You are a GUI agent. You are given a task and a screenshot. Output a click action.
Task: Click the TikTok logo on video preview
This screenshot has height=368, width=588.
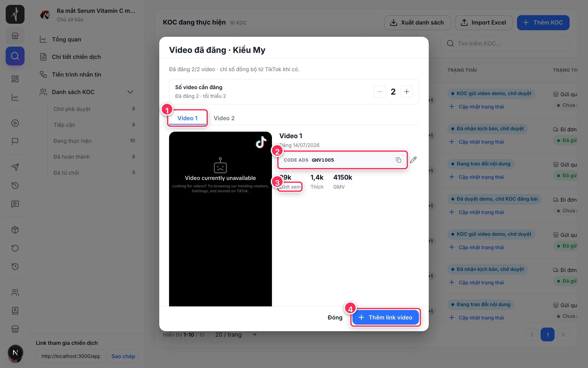[x=261, y=142]
